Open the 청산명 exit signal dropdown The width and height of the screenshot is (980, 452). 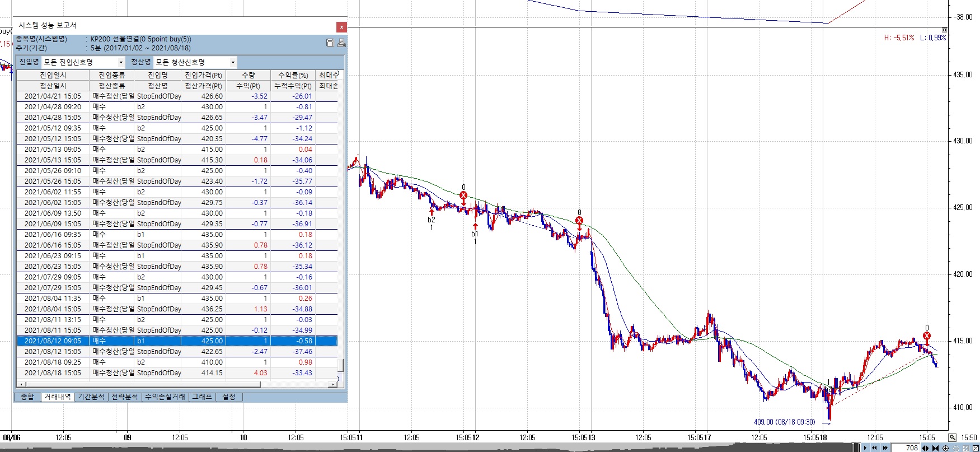(233, 62)
